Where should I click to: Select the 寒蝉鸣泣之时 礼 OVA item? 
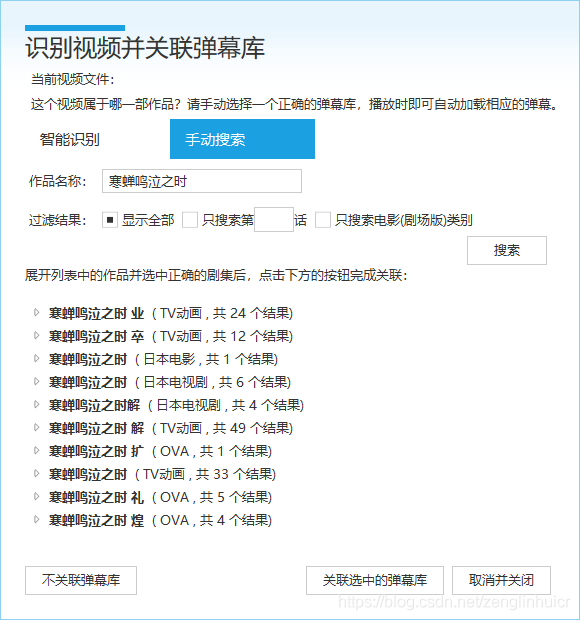[x=160, y=497]
